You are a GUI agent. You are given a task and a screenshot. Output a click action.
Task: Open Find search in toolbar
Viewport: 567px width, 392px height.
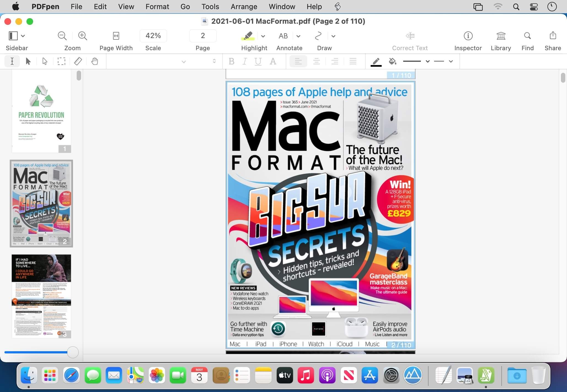tap(527, 36)
